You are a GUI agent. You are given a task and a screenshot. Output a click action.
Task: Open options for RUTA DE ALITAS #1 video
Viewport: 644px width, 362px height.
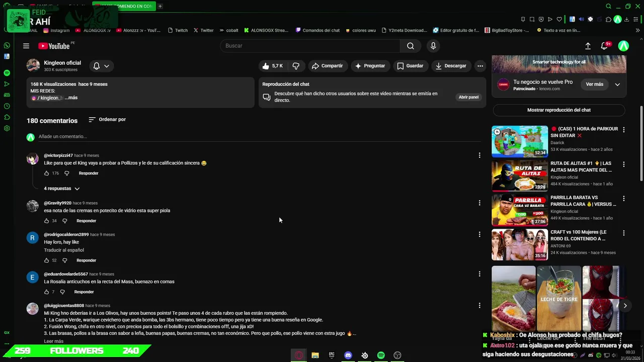pos(624,164)
